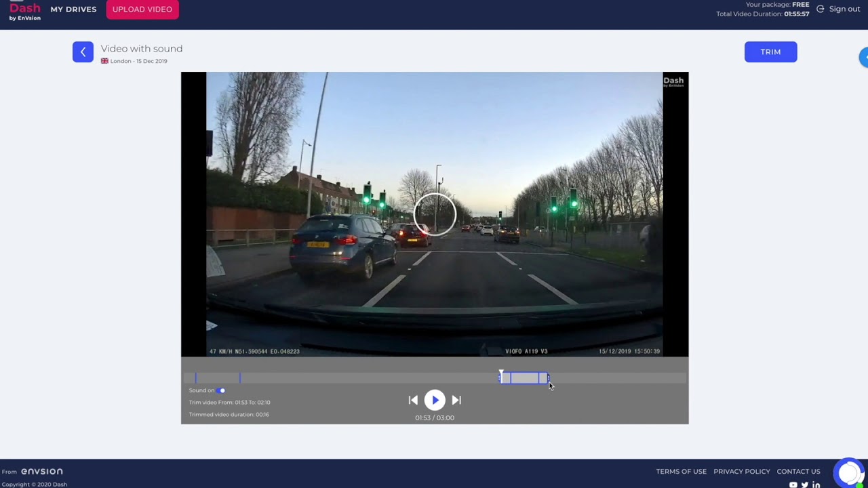
Task: Click the first blue marker on the timeline
Action: coord(196,378)
